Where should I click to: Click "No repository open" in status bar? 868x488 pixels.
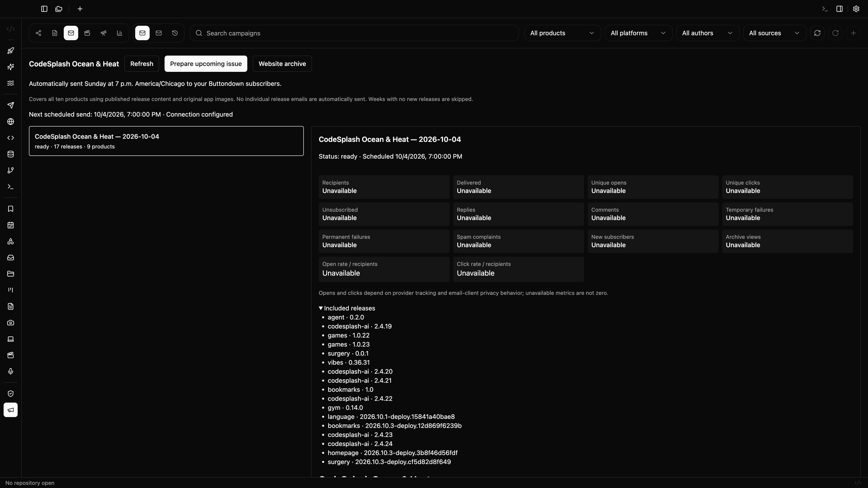tap(30, 483)
